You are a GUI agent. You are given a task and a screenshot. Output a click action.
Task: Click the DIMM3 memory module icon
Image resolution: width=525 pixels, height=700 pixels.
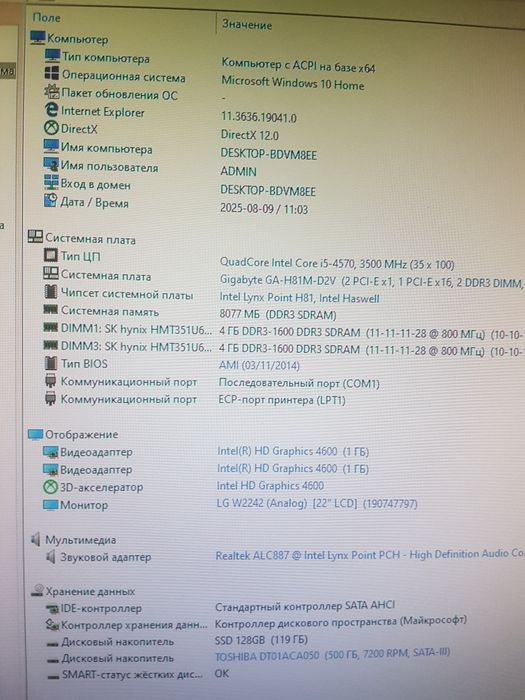pos(50,345)
